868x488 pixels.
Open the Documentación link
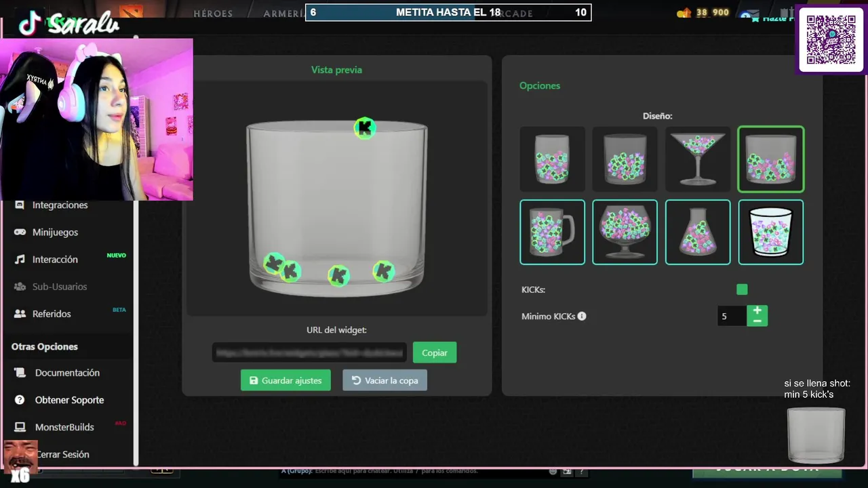point(67,373)
